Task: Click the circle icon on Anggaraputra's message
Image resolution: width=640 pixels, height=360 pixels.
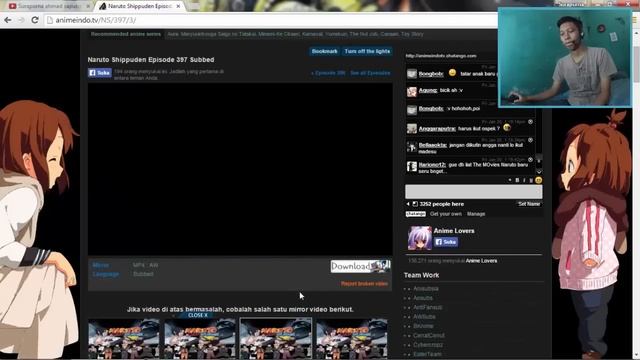Action: [x=530, y=122]
